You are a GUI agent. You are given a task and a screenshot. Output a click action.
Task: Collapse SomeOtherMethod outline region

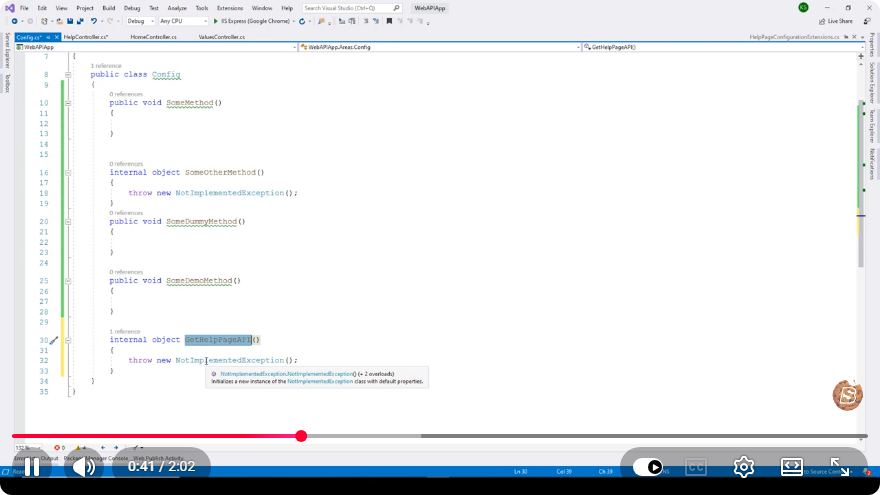(68, 172)
